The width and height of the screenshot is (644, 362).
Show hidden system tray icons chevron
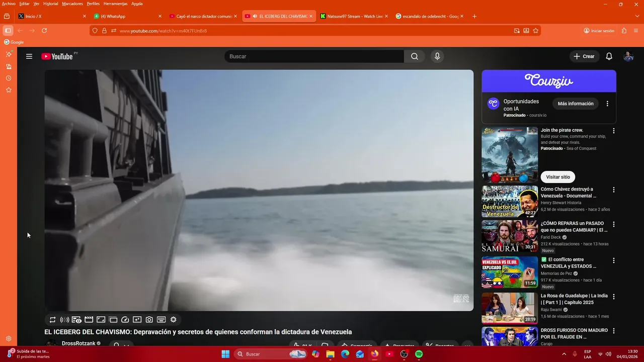563,354
